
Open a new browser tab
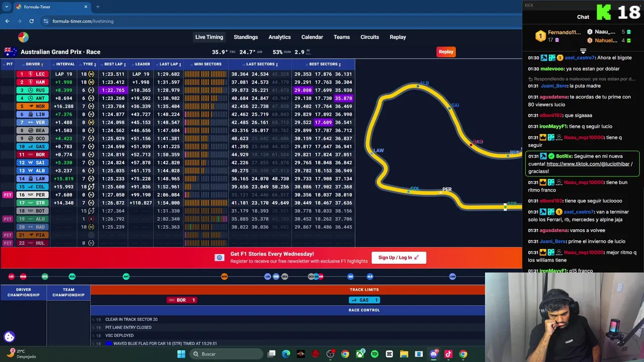(98, 7)
